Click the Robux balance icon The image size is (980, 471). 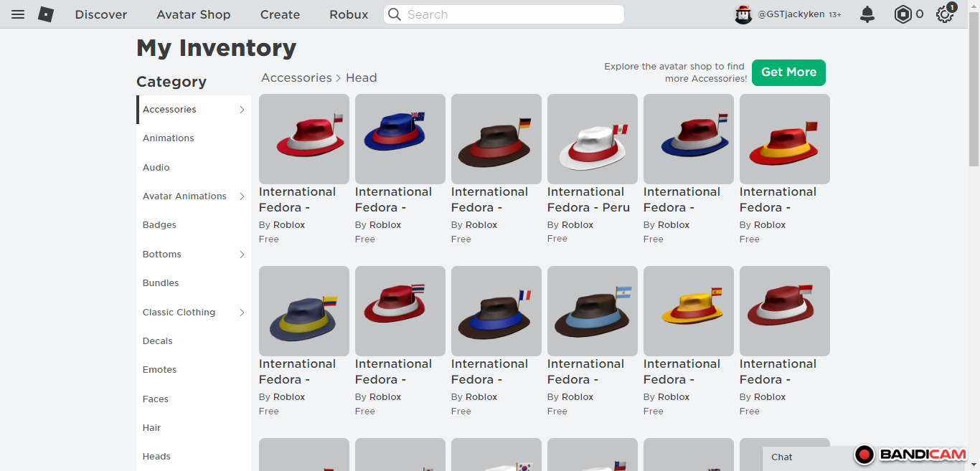[x=903, y=14]
